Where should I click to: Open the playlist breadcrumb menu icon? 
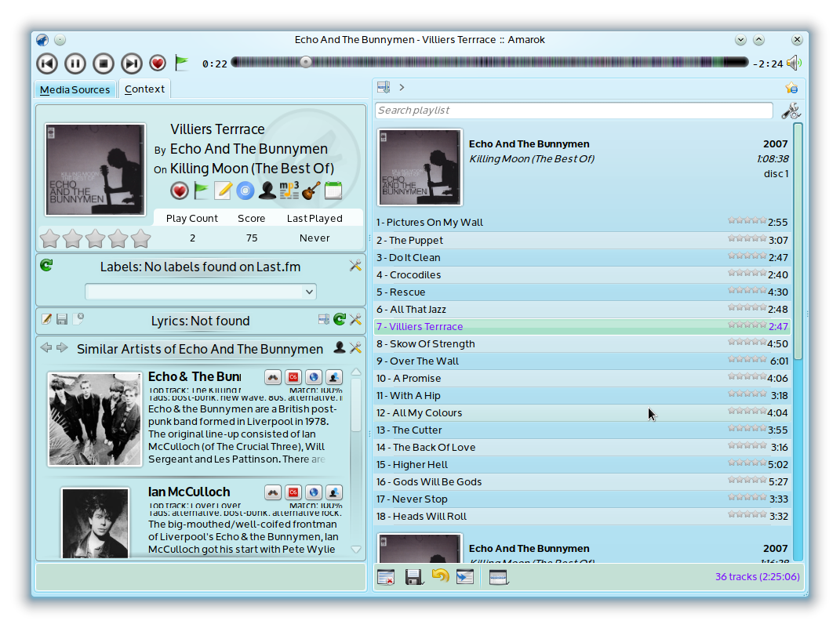click(384, 87)
